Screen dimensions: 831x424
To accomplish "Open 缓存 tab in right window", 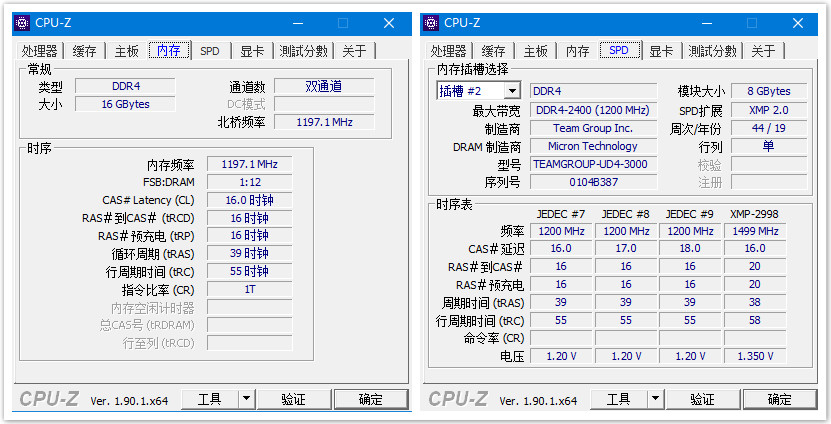I will (493, 51).
